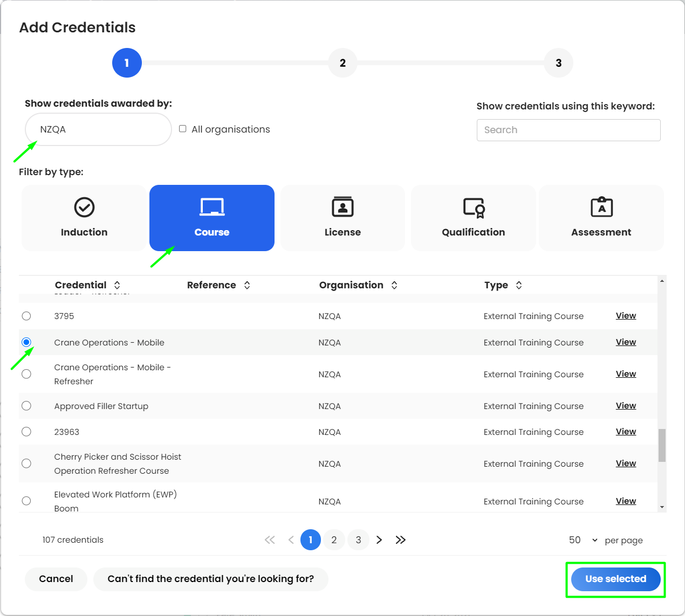Image resolution: width=685 pixels, height=616 pixels.
Task: Select radio for credential 23963
Action: (x=26, y=432)
